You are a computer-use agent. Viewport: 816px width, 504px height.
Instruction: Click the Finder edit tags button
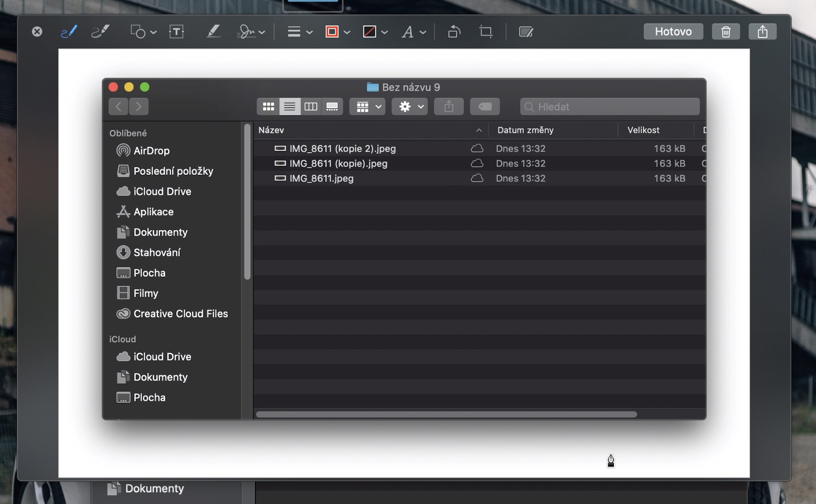point(485,106)
